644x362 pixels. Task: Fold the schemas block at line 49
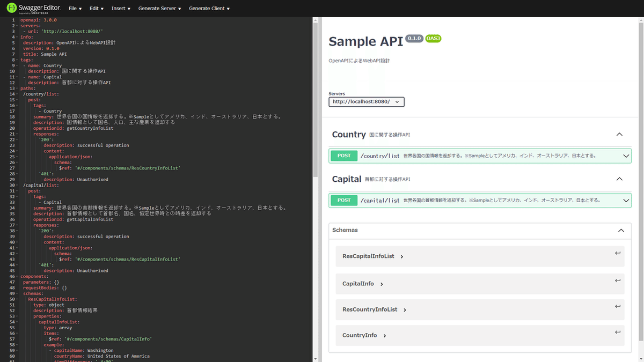(x=18, y=293)
